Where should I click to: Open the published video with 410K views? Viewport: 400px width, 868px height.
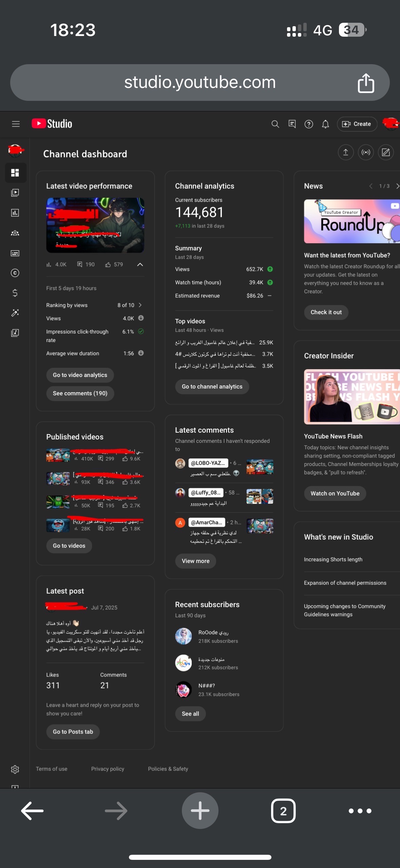click(x=95, y=455)
